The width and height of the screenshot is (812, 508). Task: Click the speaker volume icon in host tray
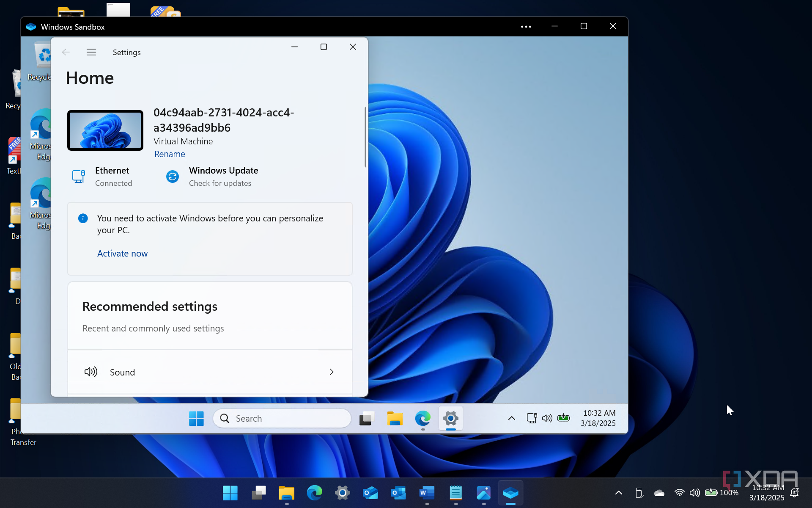(x=694, y=493)
